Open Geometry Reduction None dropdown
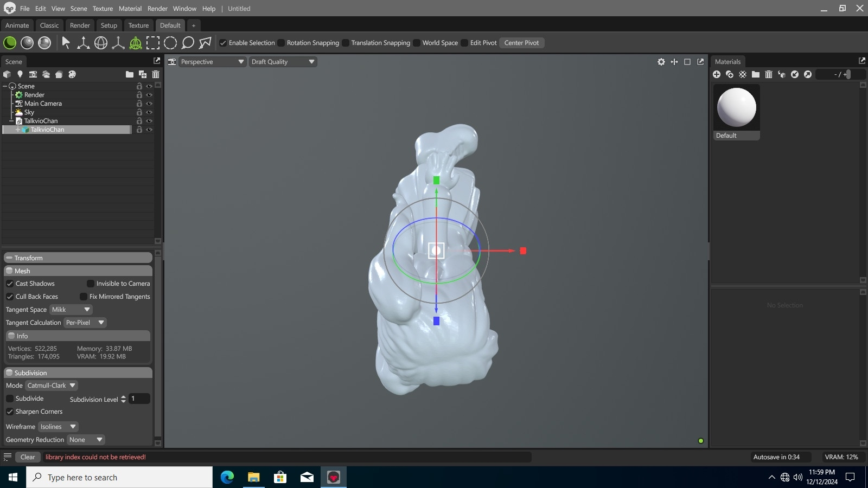 tap(86, 440)
